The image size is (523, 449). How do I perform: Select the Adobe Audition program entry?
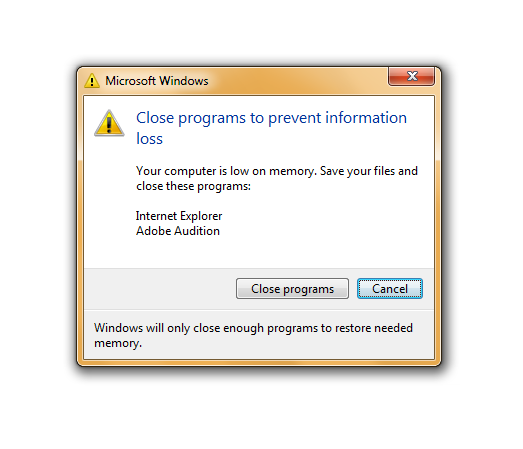(x=178, y=231)
